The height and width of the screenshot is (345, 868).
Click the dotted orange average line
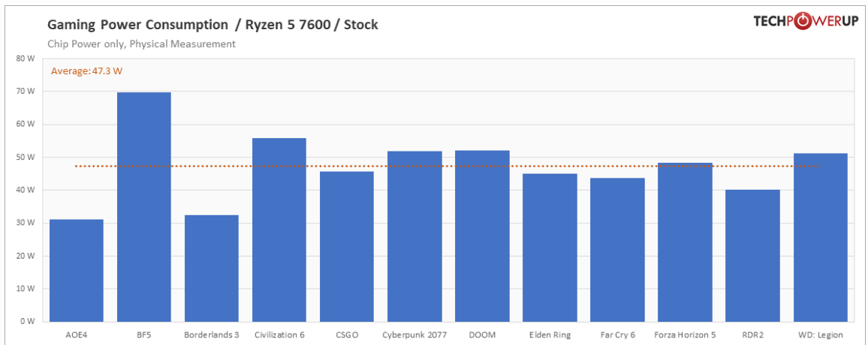coord(448,166)
